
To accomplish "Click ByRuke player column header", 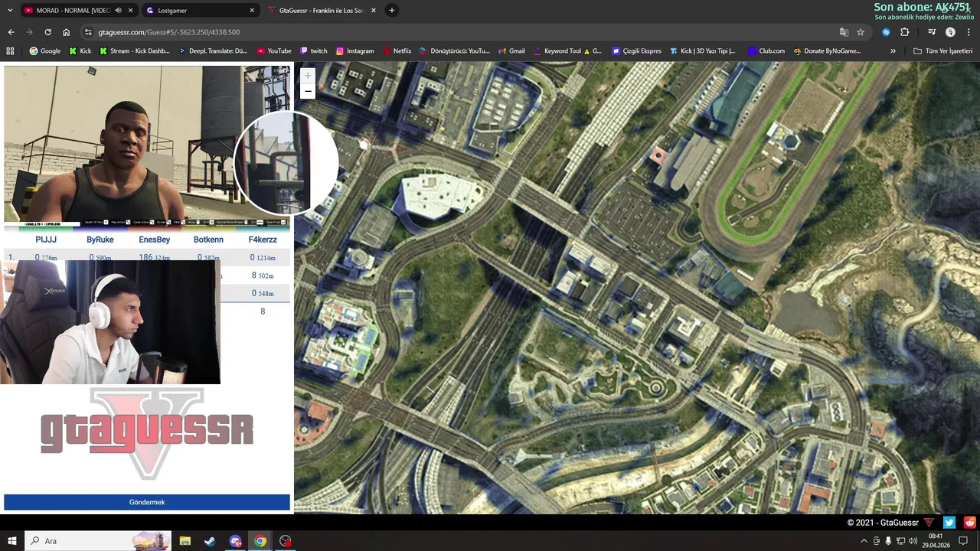I will (100, 240).
